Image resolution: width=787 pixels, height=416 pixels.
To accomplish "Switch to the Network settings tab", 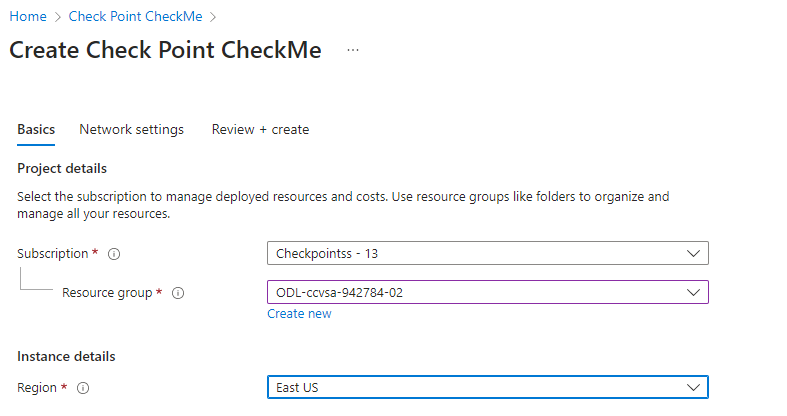I will 132,129.
